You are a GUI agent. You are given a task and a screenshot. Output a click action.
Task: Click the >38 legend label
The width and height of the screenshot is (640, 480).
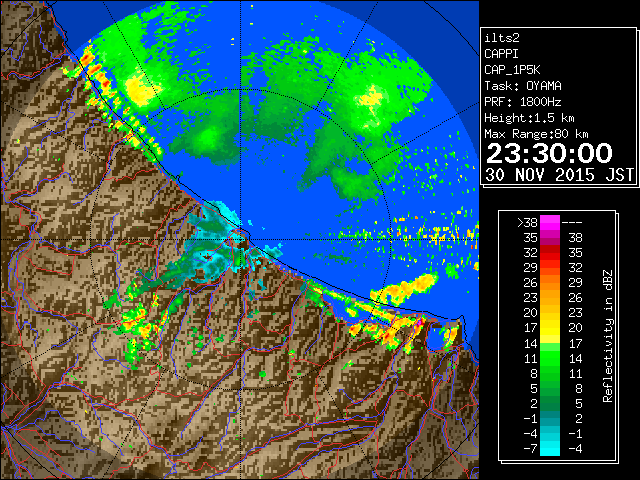(528, 222)
